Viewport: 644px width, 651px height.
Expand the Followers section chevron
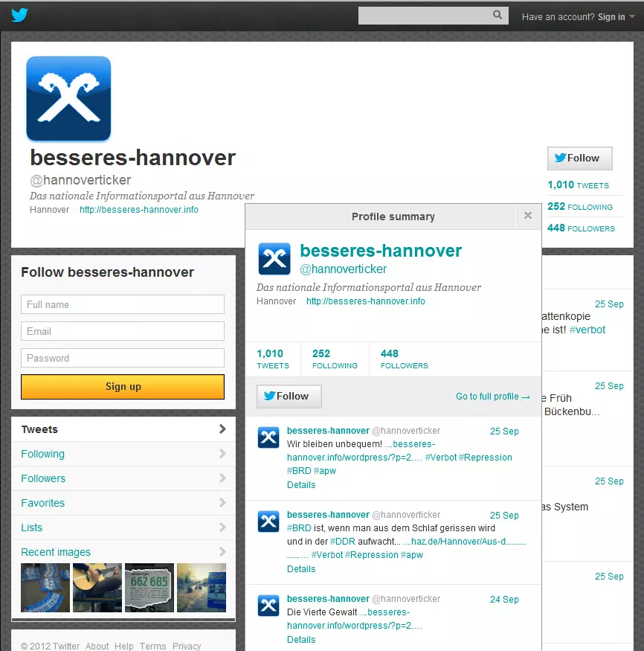pos(222,478)
